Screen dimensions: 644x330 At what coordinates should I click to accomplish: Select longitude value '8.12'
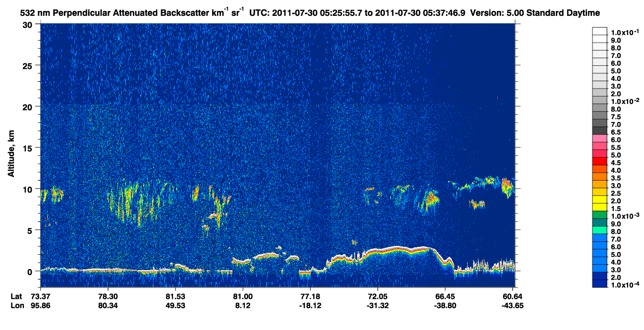coord(242,305)
